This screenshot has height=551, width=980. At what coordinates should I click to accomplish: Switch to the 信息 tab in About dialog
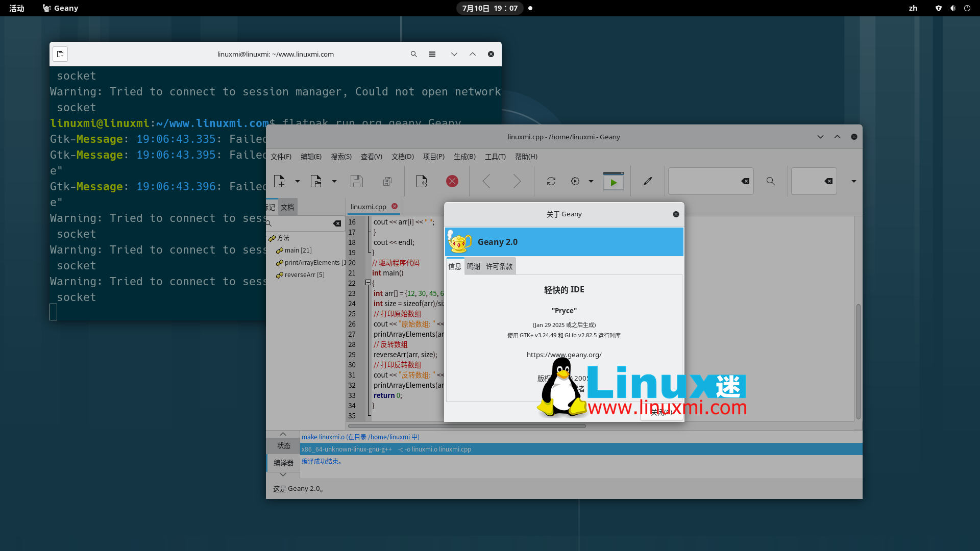pos(455,266)
